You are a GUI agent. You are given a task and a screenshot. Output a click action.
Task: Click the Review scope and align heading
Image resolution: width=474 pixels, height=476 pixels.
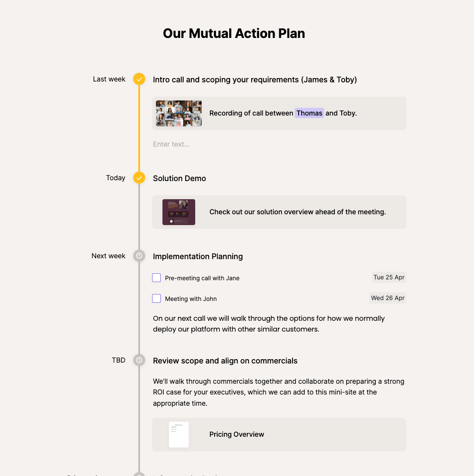[x=225, y=361]
